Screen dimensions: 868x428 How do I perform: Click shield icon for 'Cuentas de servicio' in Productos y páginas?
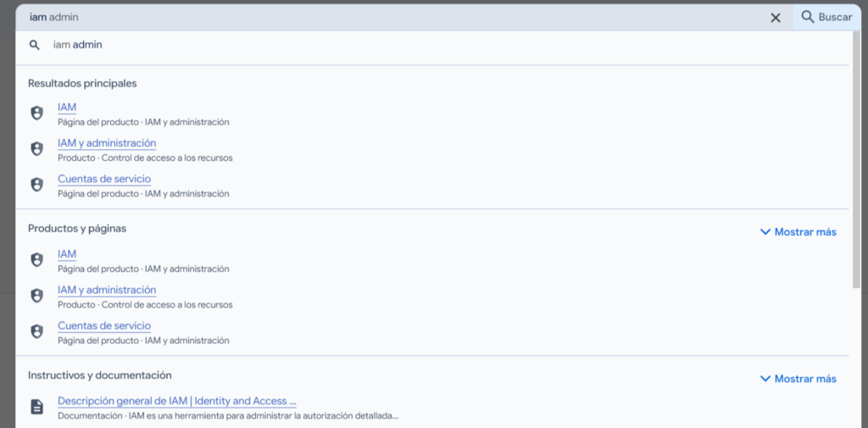pos(36,332)
